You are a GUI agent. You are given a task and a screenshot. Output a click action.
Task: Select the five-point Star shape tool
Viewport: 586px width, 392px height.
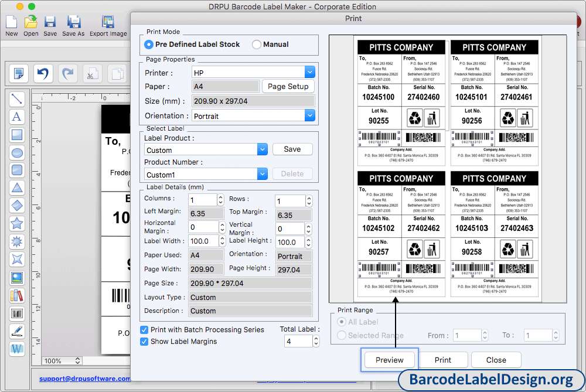[17, 223]
